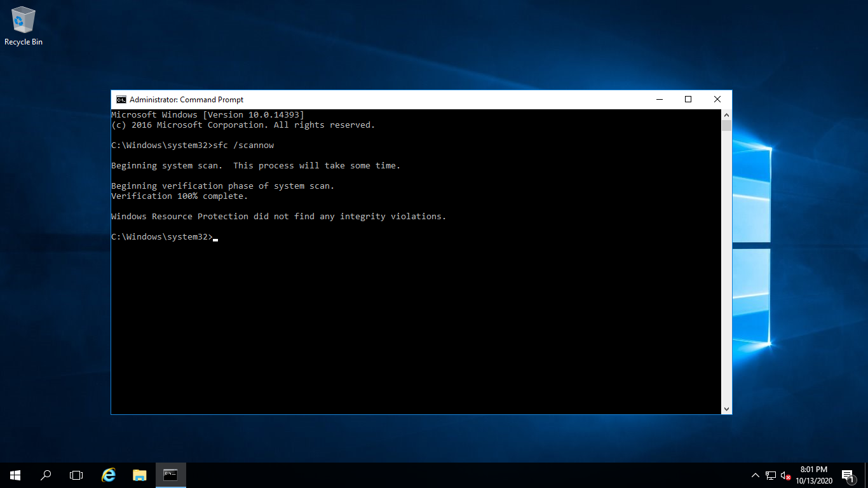Click the 'sfc /scannow' command line text
Screen dimensions: 868x488
pos(243,146)
